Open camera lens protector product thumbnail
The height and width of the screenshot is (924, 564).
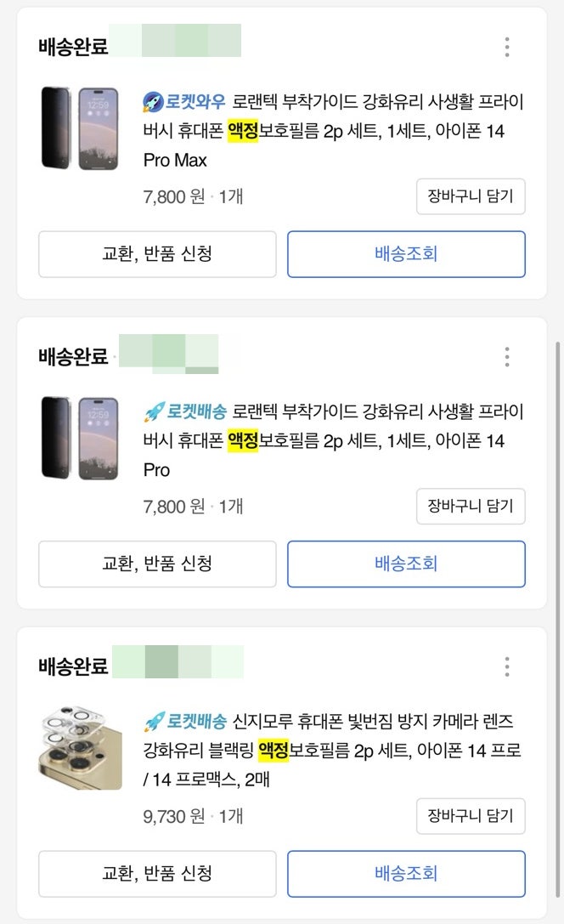pos(81,748)
